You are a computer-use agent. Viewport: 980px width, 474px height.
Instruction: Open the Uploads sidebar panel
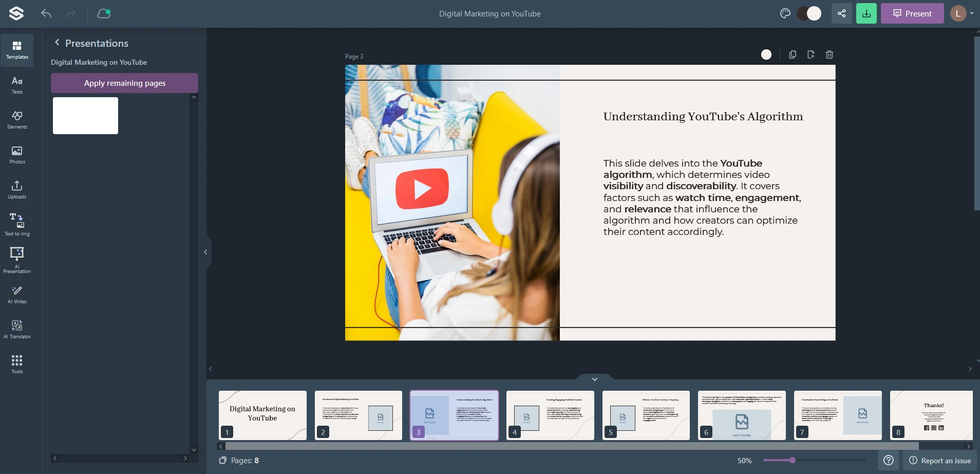coord(17,190)
